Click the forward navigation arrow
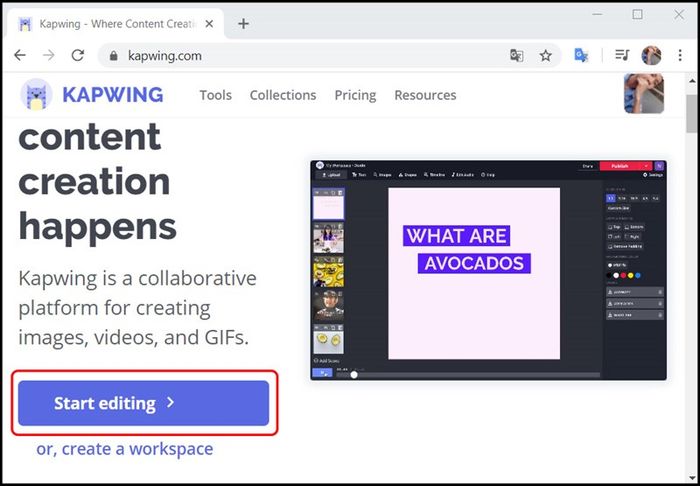This screenshot has width=700, height=486. 49,55
